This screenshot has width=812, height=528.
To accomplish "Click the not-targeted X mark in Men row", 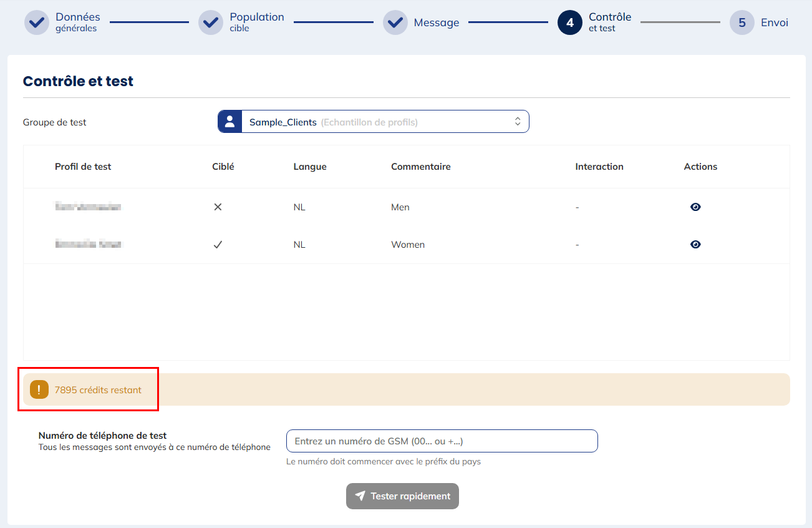I will coord(218,207).
